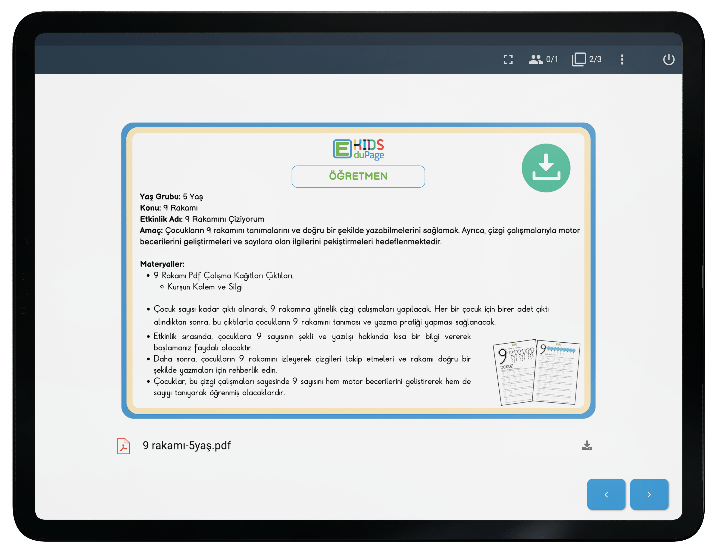Click the 0/1 participant count

point(552,59)
